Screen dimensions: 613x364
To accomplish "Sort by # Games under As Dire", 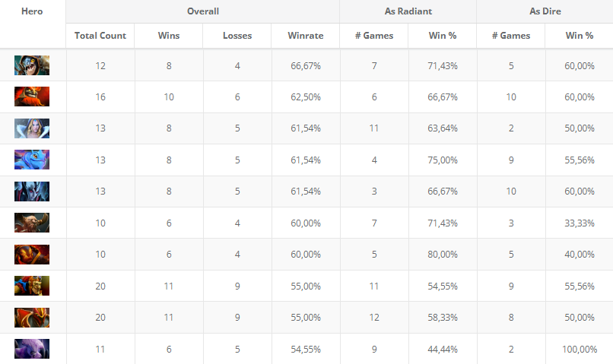I will point(510,36).
